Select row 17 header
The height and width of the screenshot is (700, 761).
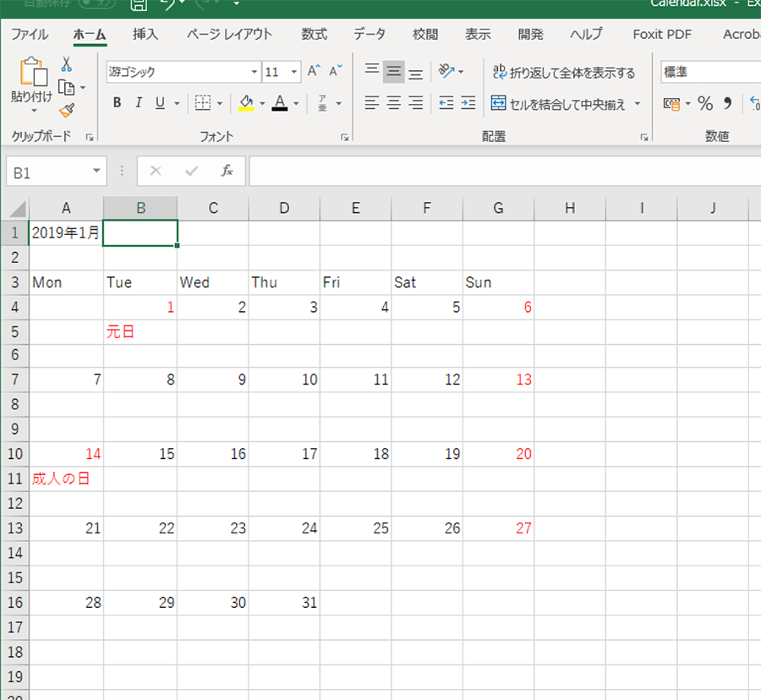click(15, 627)
